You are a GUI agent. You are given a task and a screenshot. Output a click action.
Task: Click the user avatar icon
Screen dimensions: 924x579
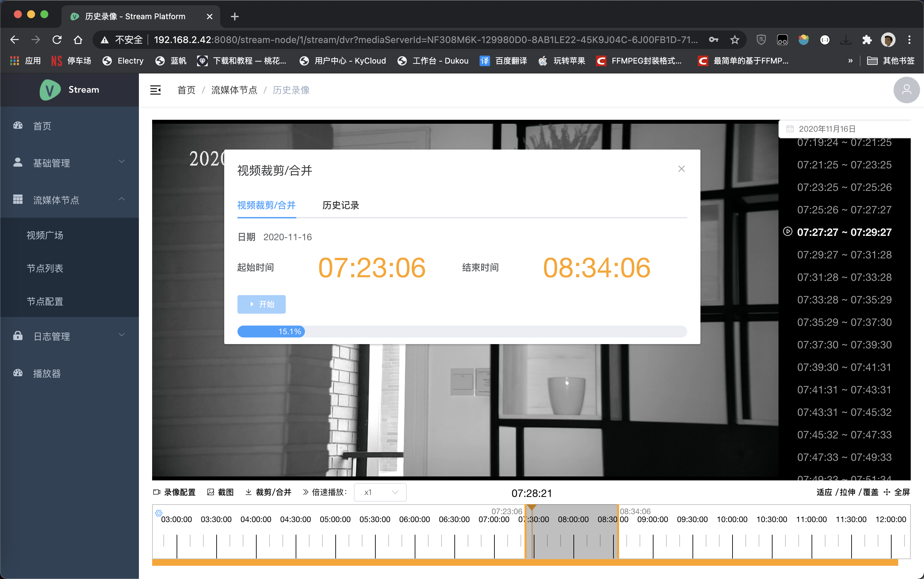[x=906, y=90]
